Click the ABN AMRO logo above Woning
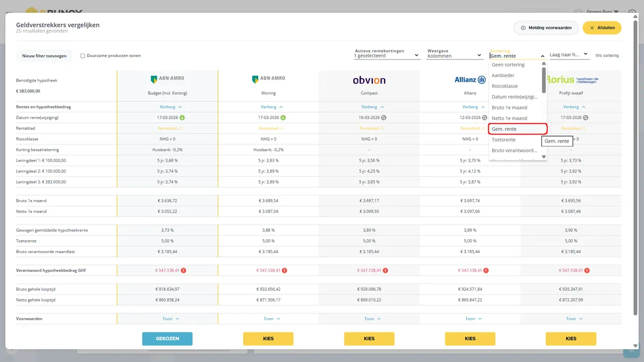The height and width of the screenshot is (362, 644). [268, 79]
